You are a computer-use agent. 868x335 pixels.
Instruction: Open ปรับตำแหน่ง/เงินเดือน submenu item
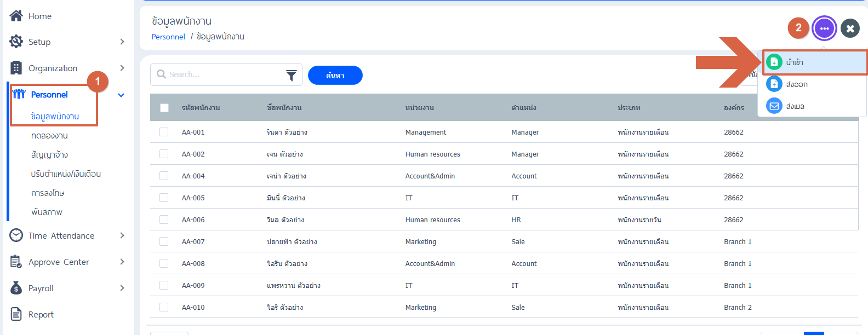tap(66, 174)
